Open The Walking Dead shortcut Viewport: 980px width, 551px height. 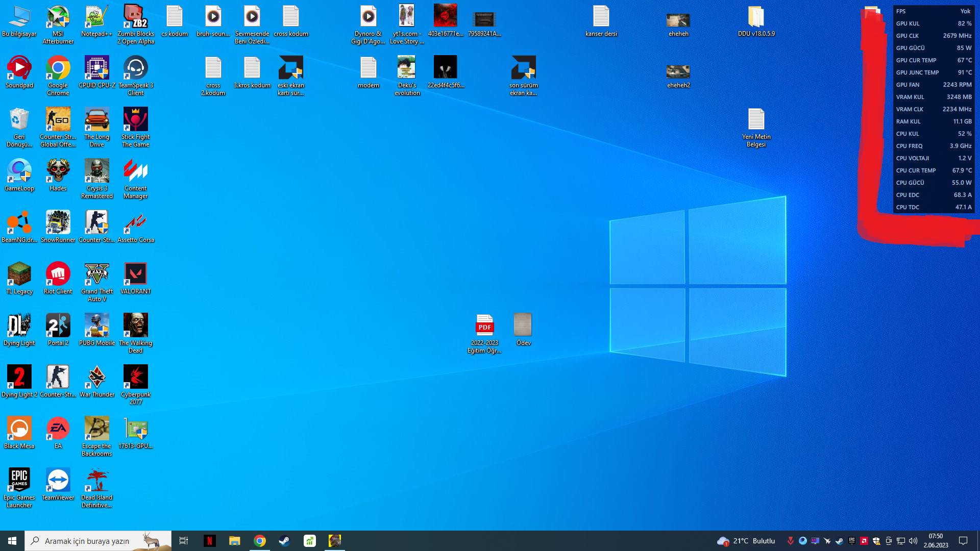point(136,333)
